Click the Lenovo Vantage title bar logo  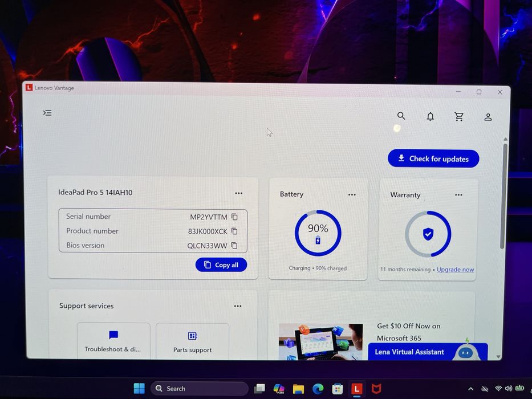click(29, 88)
